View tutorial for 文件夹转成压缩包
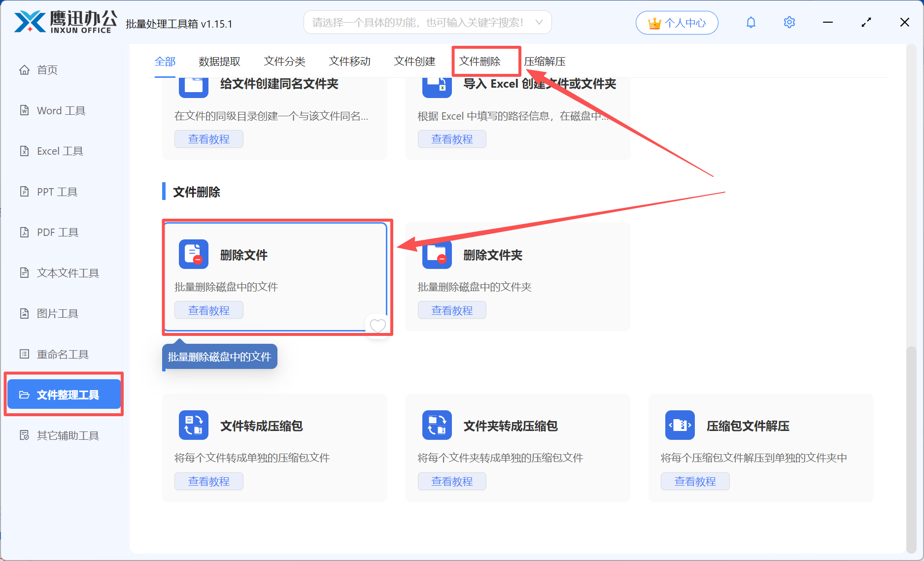The height and width of the screenshot is (561, 924). coord(452,481)
